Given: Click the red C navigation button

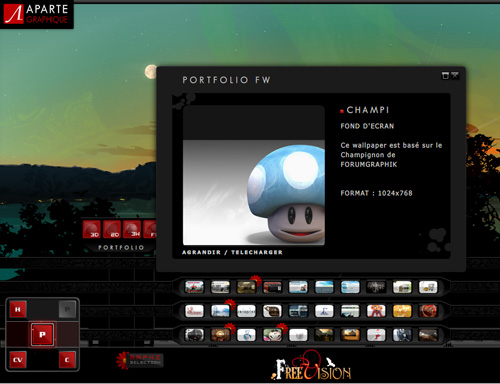Looking at the screenshot, I should point(67,360).
